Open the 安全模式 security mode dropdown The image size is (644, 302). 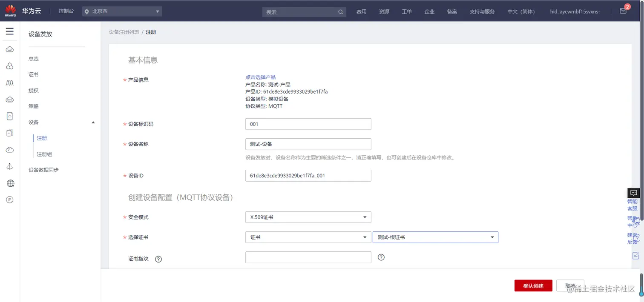pyautogui.click(x=308, y=217)
